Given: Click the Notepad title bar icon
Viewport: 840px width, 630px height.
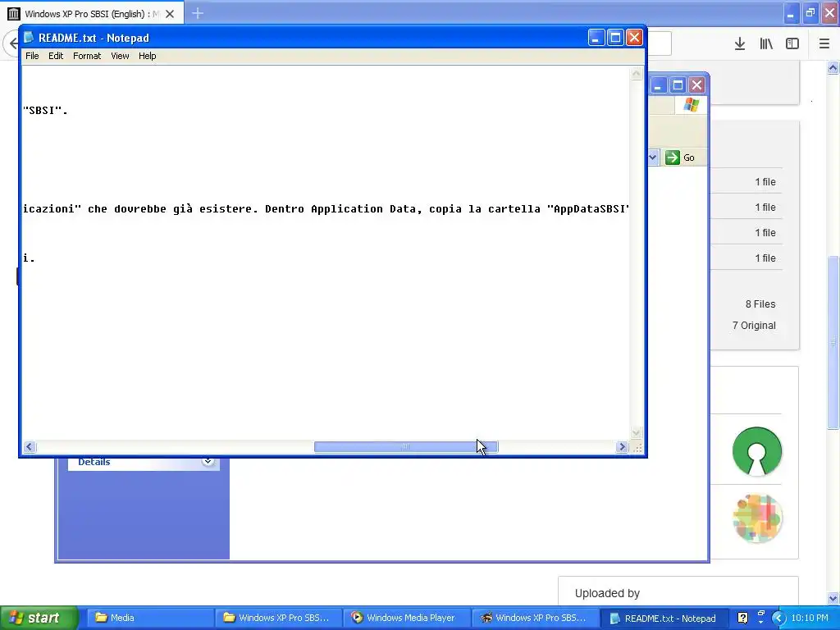Looking at the screenshot, I should pos(29,38).
